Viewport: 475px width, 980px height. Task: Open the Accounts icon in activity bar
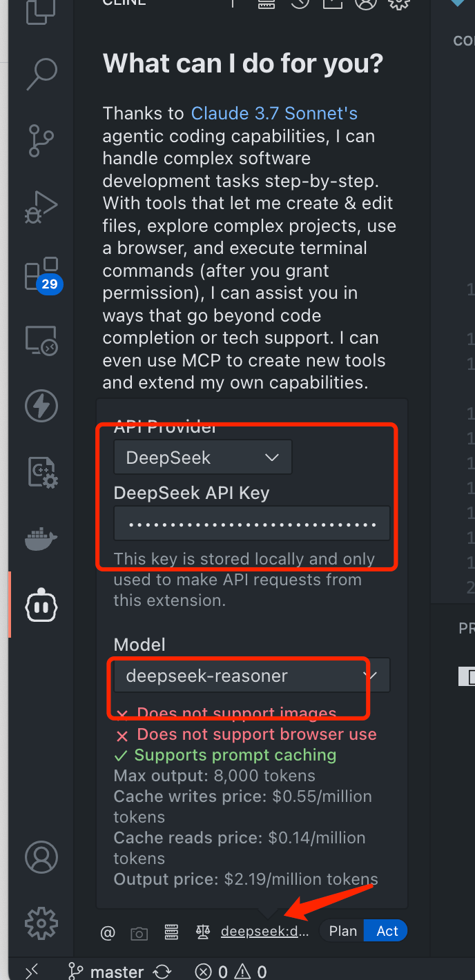pos(41,856)
